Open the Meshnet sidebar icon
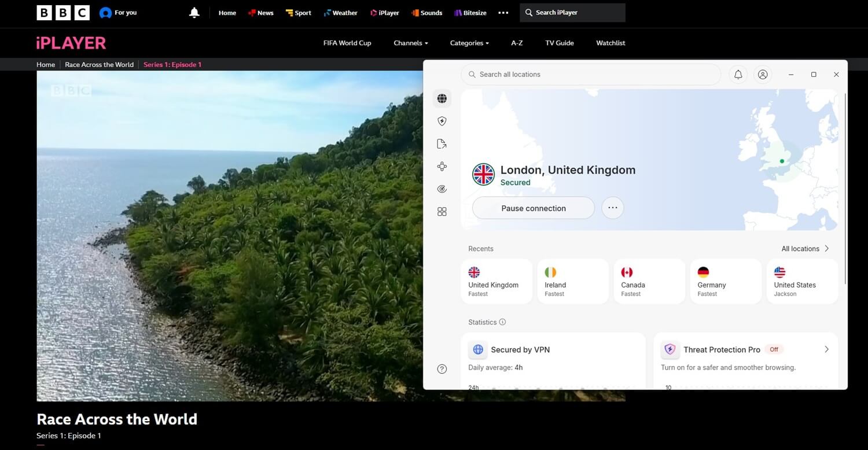This screenshot has width=868, height=450. (442, 167)
